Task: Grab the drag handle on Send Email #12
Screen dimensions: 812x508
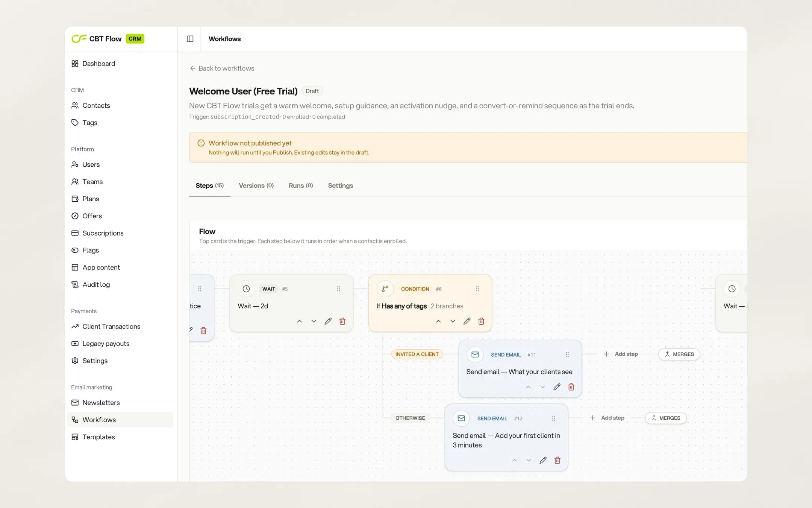Action: pos(553,418)
